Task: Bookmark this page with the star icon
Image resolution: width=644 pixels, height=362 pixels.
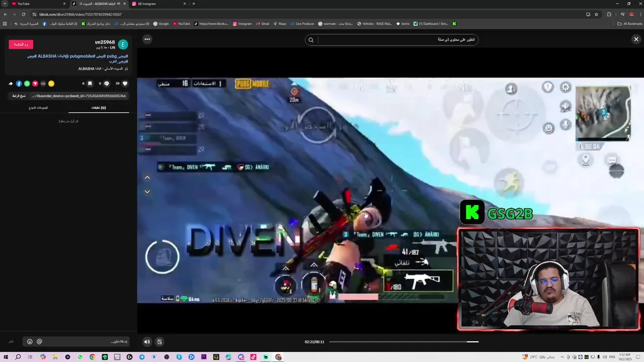Action: [596, 14]
